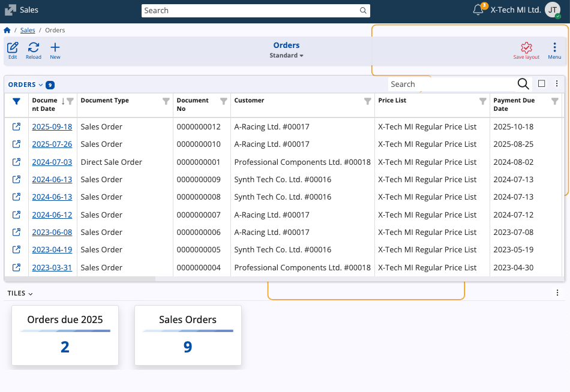The image size is (570, 392).
Task: Collapse the ORDERS section
Action: coord(25,85)
